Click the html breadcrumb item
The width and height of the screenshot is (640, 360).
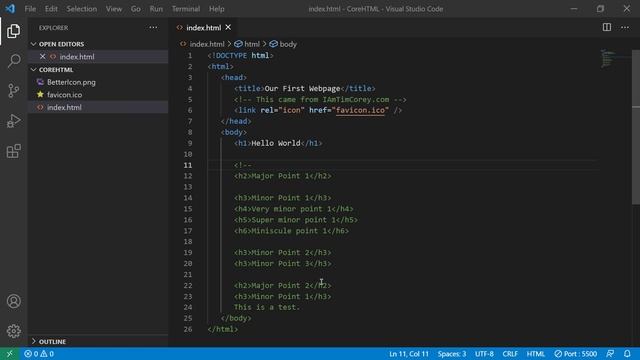[247, 44]
